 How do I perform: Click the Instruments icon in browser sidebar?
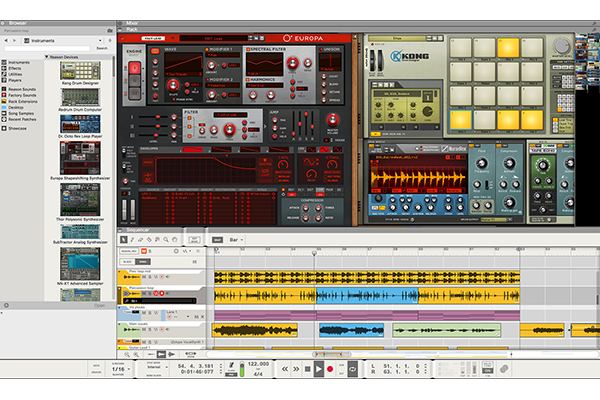click(x=4, y=62)
